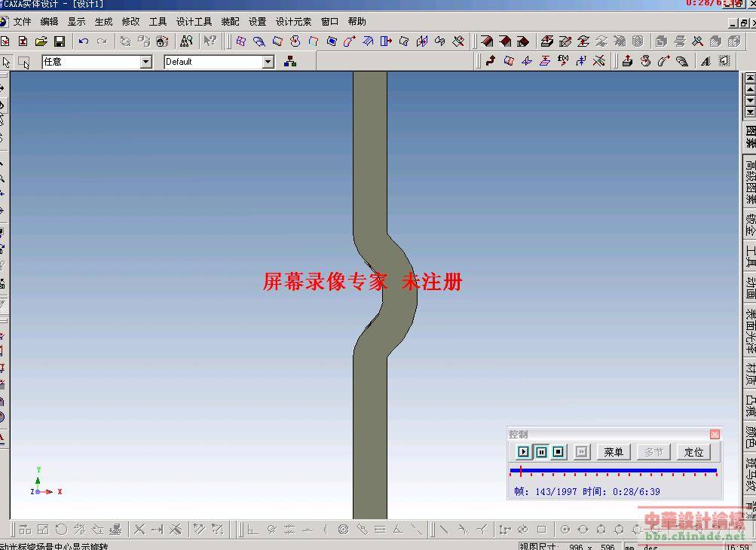Image resolution: width=756 pixels, height=550 pixels.
Task: Open the 设计工具 menu
Action: coord(194,22)
